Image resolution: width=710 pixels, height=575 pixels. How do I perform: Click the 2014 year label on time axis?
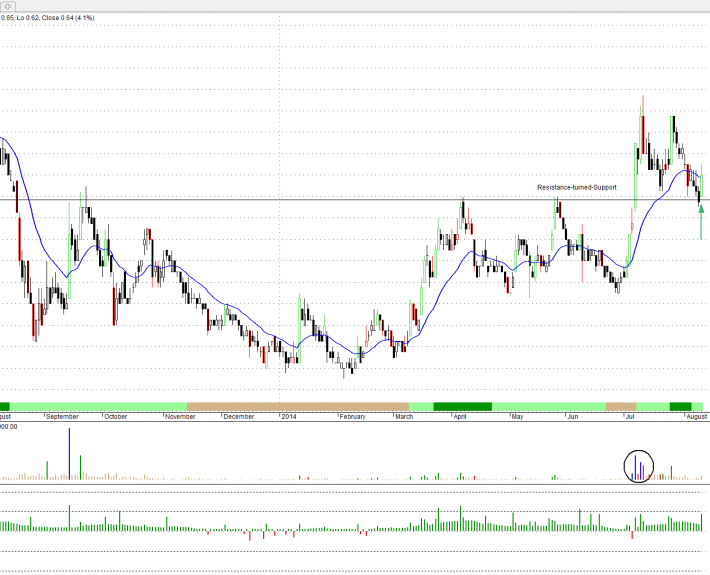coord(289,416)
